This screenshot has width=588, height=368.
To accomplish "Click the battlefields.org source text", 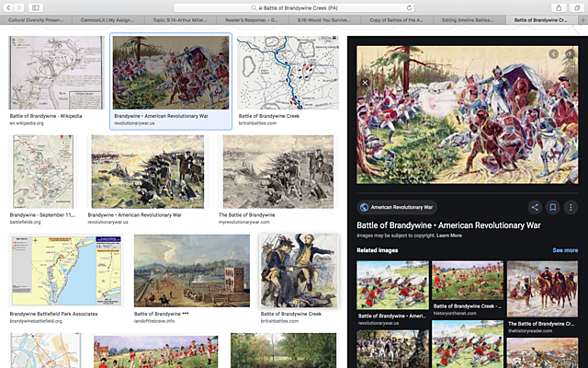I will pyautogui.click(x=25, y=222).
